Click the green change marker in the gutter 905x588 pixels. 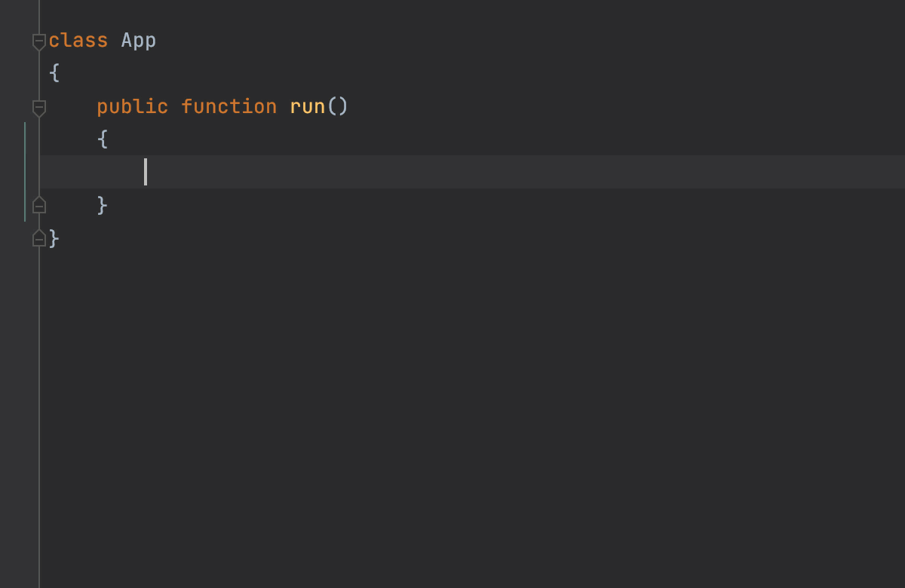coord(25,172)
